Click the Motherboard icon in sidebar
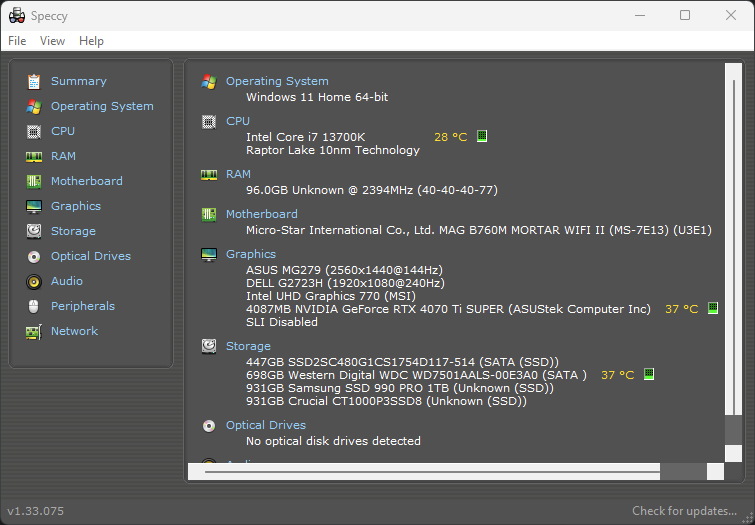The image size is (755, 525). (34, 182)
